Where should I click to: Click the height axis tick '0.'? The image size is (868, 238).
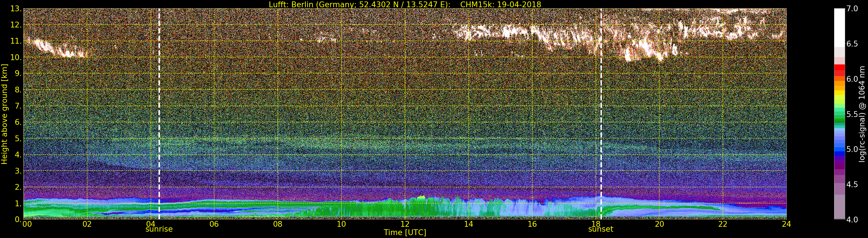click(18, 219)
